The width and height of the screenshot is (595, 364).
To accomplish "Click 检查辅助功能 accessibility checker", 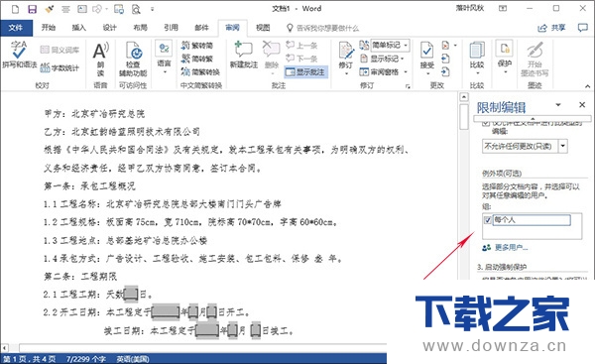I will pyautogui.click(x=133, y=59).
